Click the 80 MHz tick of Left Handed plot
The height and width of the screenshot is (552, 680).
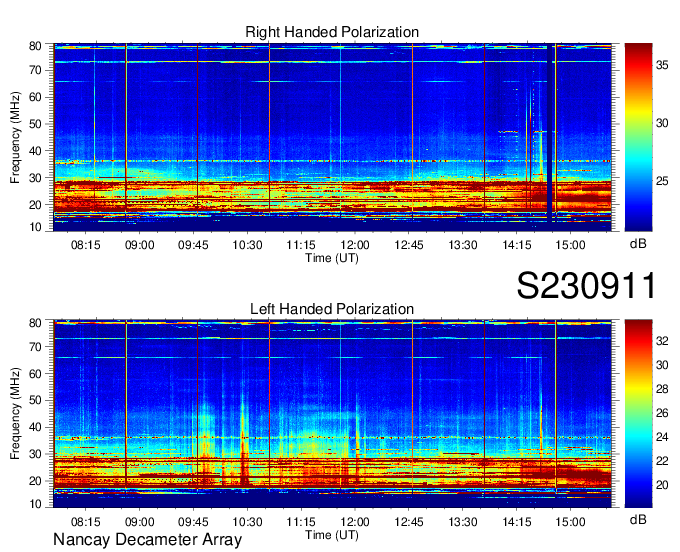pos(35,323)
